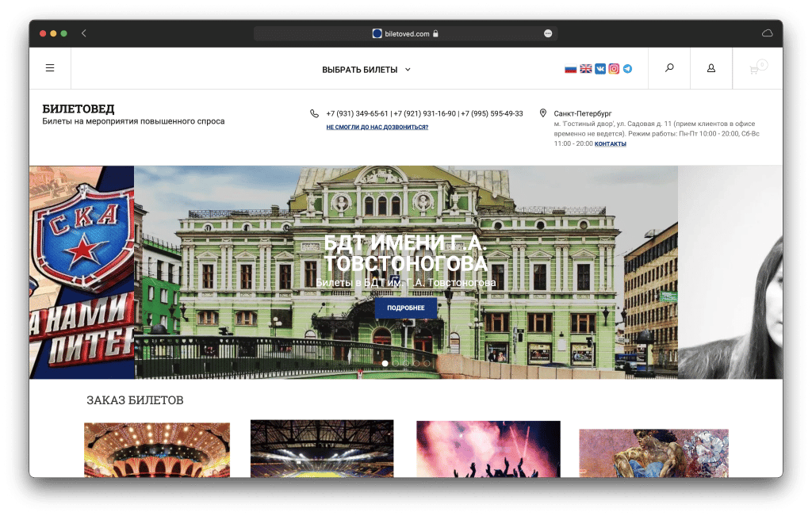
Task: Click the black-and-white portrait slide
Action: [x=730, y=272]
